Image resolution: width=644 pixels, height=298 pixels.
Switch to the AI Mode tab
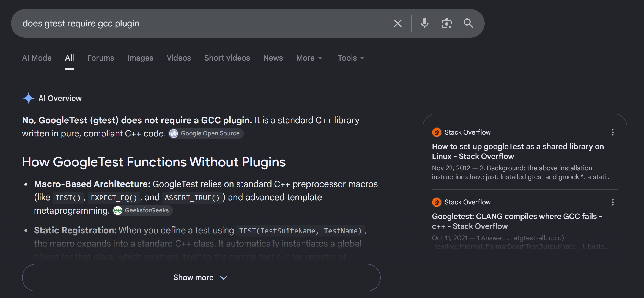point(37,58)
